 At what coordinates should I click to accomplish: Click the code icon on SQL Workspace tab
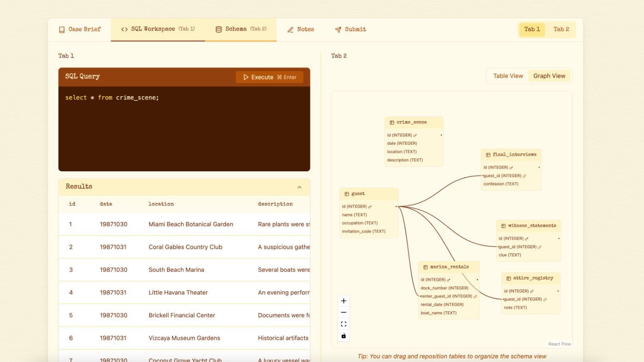click(123, 29)
